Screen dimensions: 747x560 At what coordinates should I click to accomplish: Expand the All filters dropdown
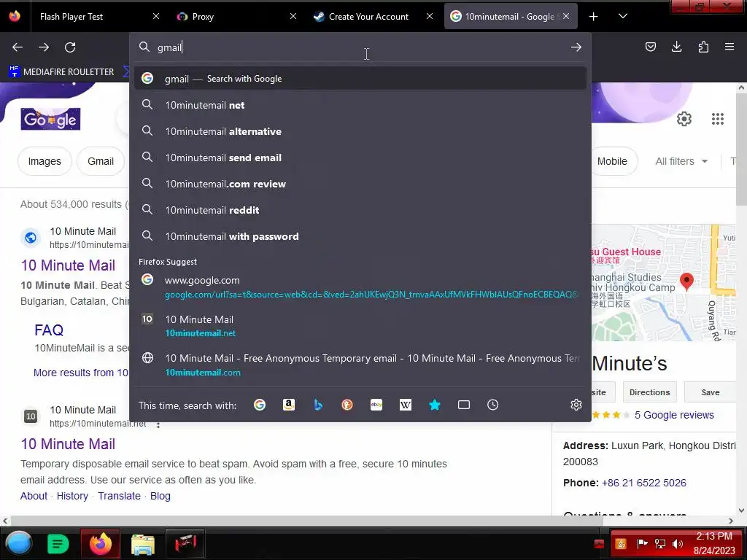pos(681,161)
